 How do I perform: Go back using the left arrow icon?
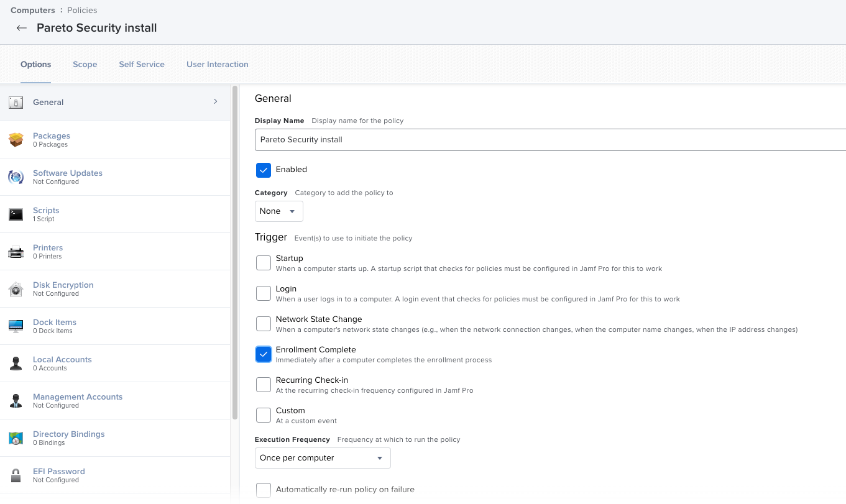coord(22,28)
